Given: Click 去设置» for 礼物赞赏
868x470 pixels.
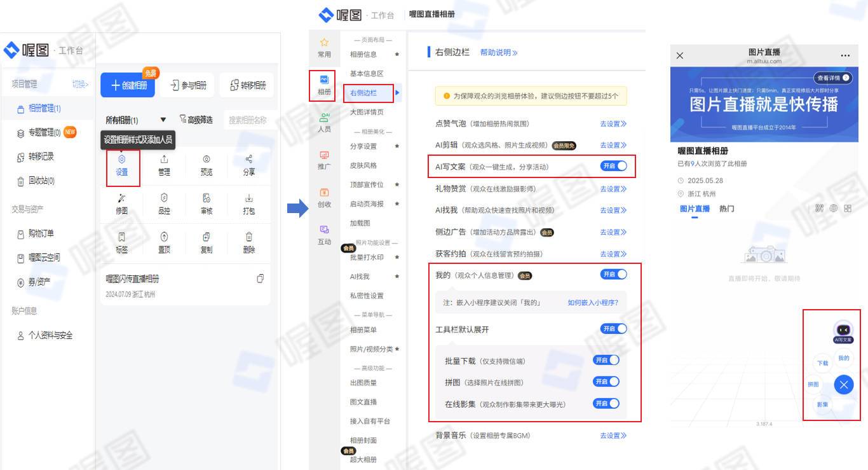Looking at the screenshot, I should point(613,189).
